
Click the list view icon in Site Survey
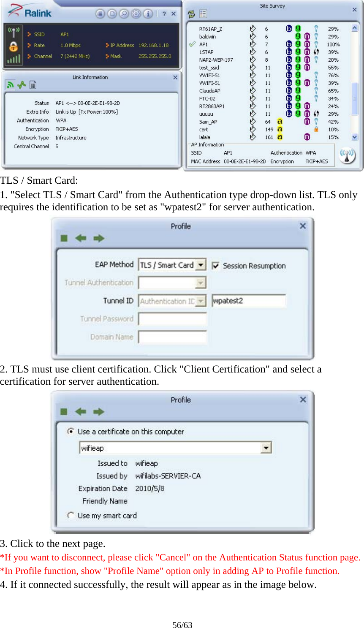click(203, 14)
